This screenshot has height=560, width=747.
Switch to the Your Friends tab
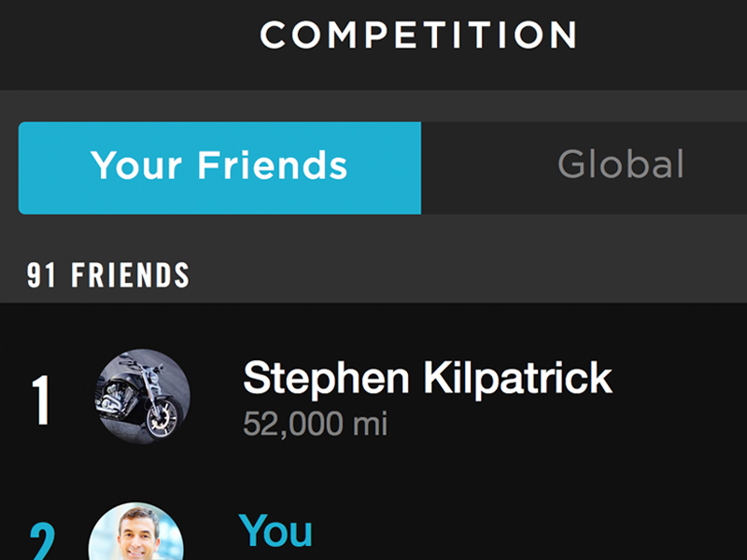click(219, 168)
